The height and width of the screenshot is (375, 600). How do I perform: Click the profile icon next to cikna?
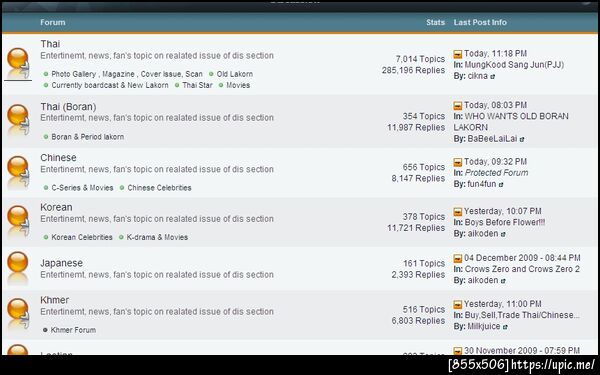pos(492,77)
